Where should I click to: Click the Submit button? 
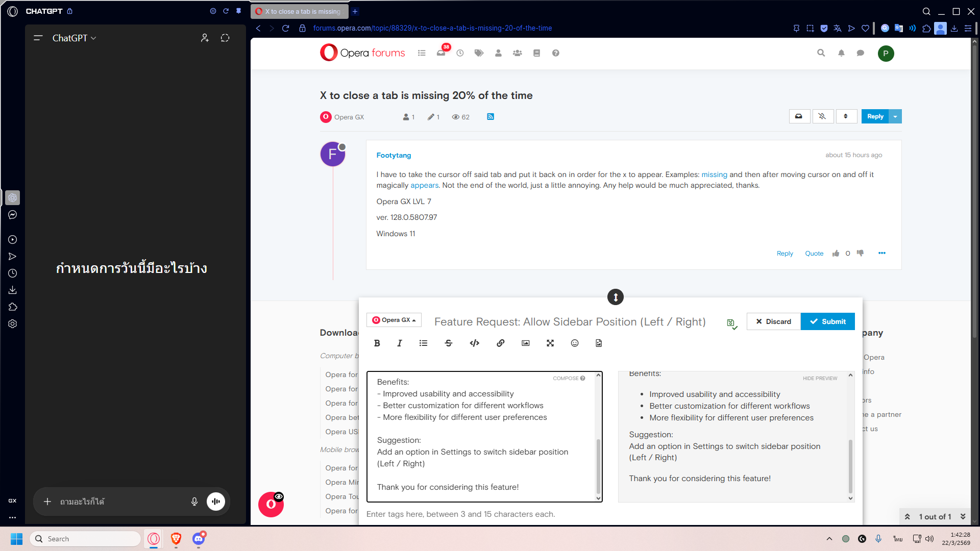(x=827, y=321)
